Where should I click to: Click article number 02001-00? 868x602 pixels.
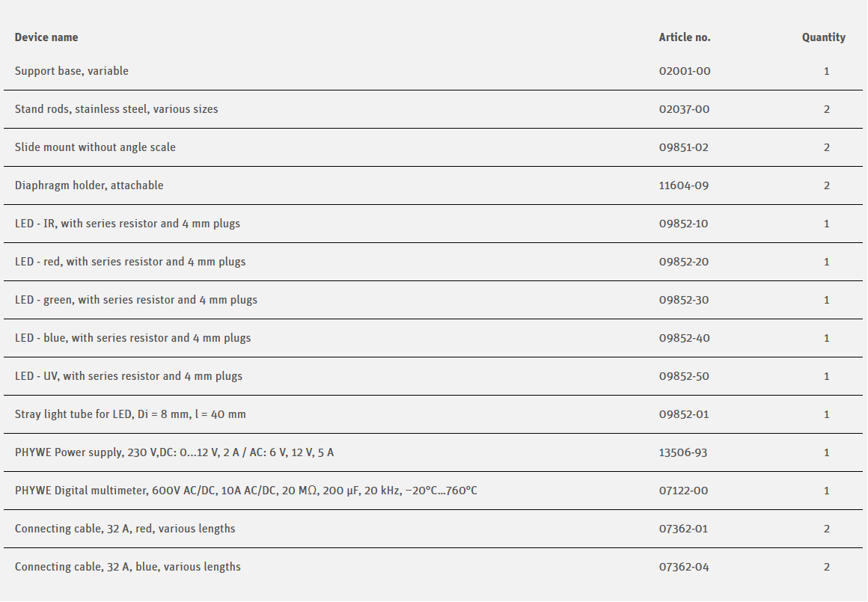click(685, 71)
